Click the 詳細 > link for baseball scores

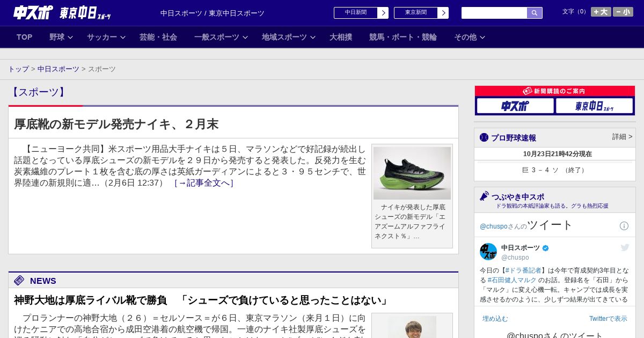(623, 137)
